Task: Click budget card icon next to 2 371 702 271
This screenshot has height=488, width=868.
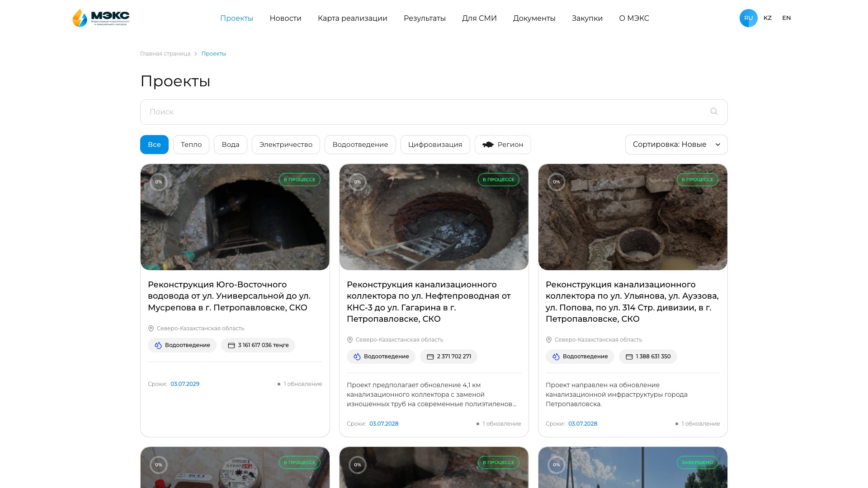Action: point(430,357)
